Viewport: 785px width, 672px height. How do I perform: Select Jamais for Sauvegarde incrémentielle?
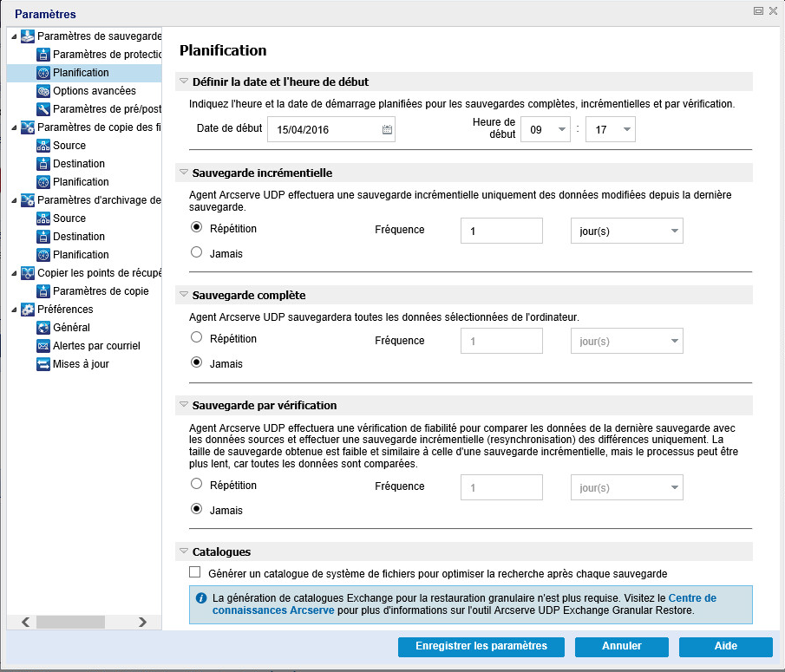click(196, 252)
